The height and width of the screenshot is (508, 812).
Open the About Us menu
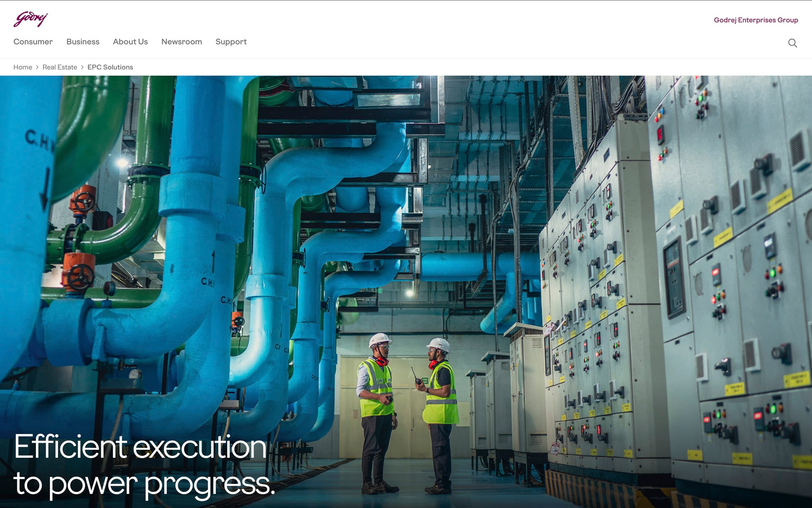point(130,42)
